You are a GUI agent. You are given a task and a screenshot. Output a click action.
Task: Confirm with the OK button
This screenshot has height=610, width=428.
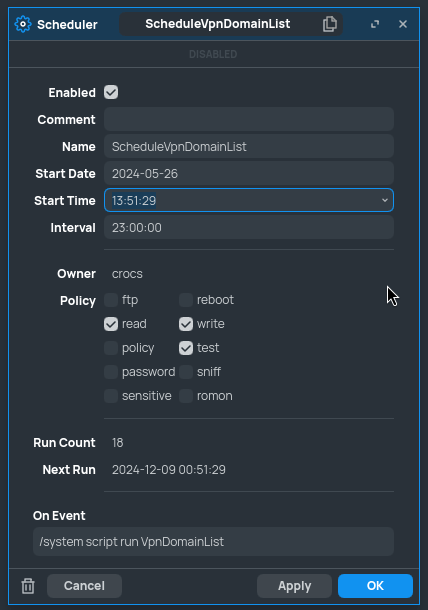pyautogui.click(x=375, y=586)
